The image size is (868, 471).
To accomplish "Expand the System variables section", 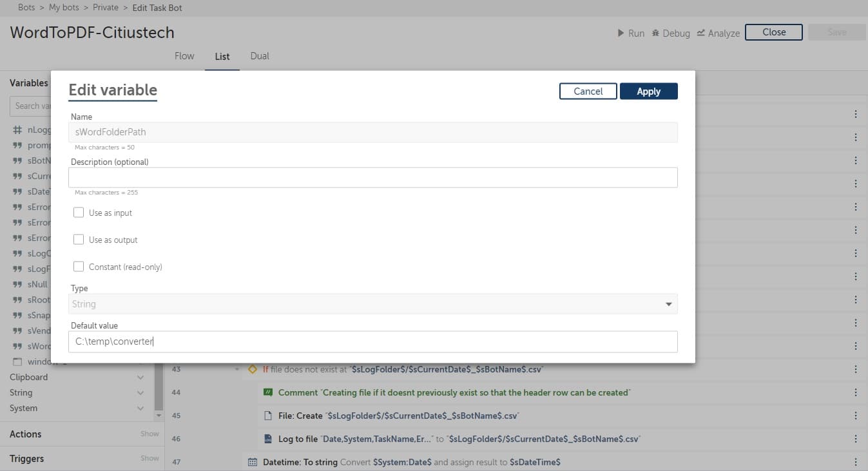I will pos(77,408).
